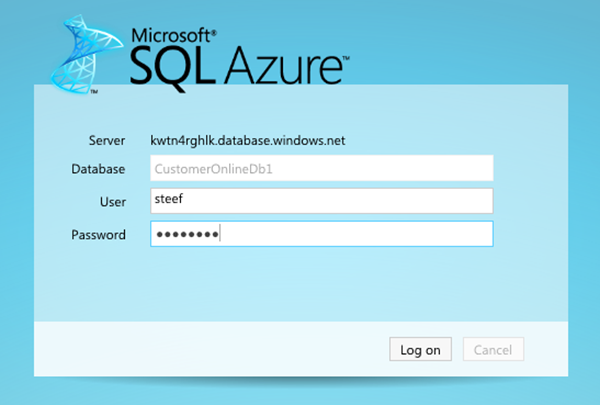Click server name kwtn4rghlk.database.windows.net

click(248, 140)
